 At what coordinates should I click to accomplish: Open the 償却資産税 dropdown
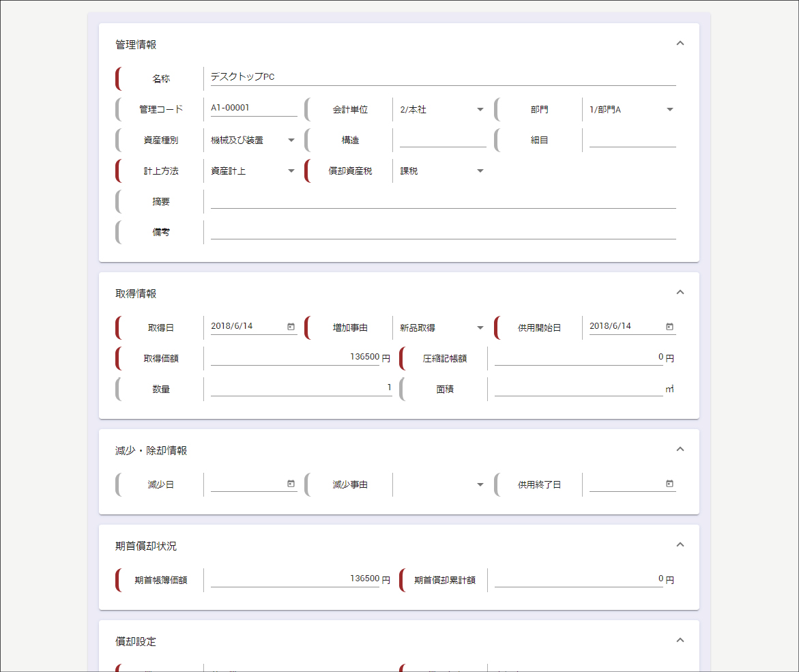442,171
